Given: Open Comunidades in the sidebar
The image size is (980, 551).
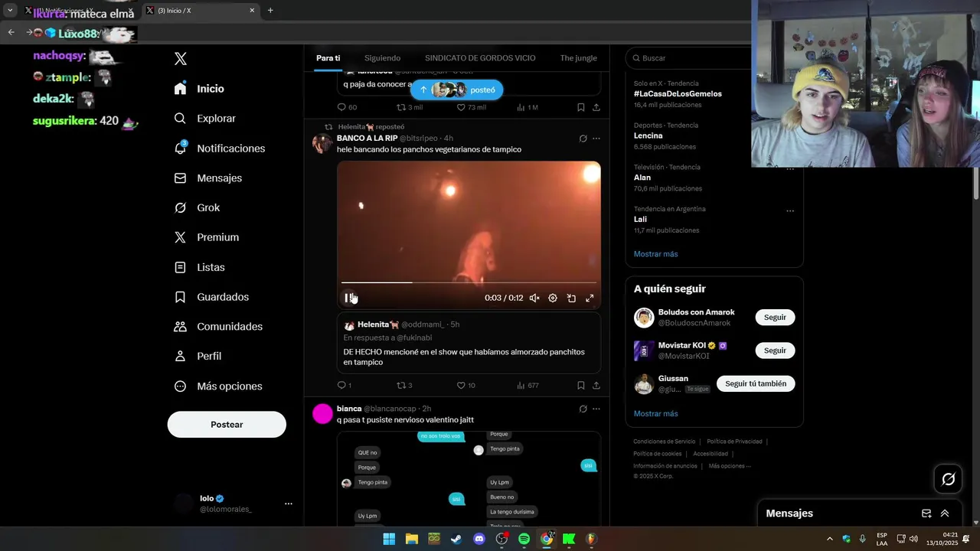Looking at the screenshot, I should pos(218,327).
